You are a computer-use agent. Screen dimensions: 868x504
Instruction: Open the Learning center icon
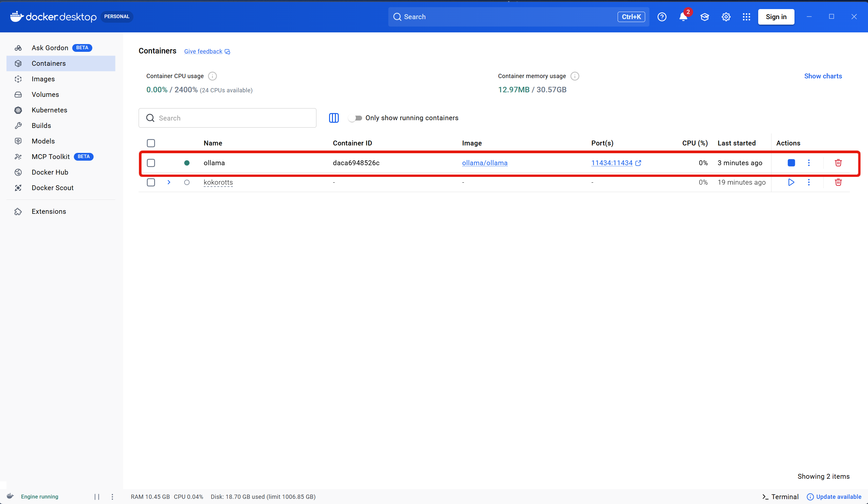[x=704, y=17]
